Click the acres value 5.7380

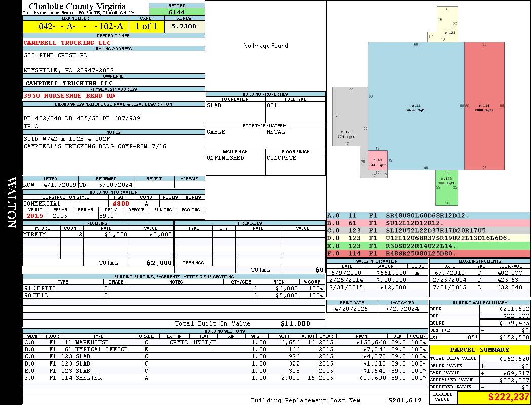pos(184,26)
